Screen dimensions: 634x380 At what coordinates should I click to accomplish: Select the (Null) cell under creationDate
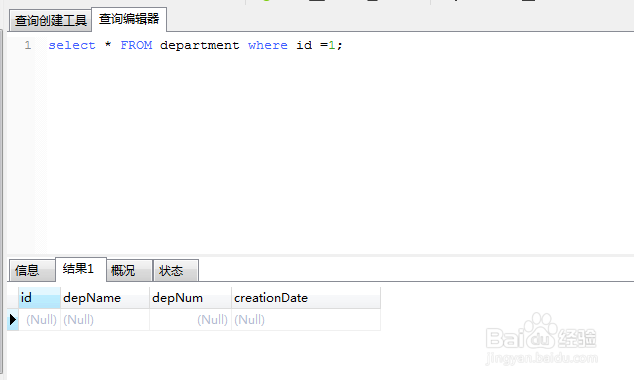[306, 320]
